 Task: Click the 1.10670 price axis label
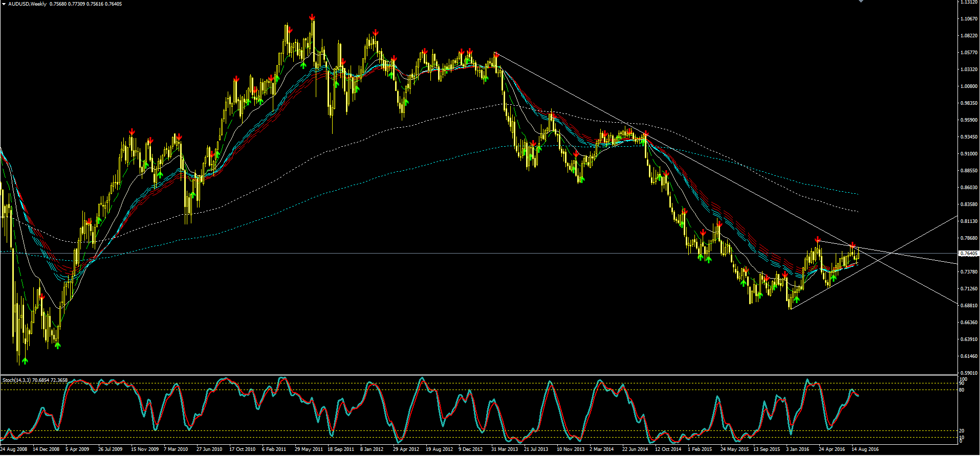pyautogui.click(x=969, y=19)
